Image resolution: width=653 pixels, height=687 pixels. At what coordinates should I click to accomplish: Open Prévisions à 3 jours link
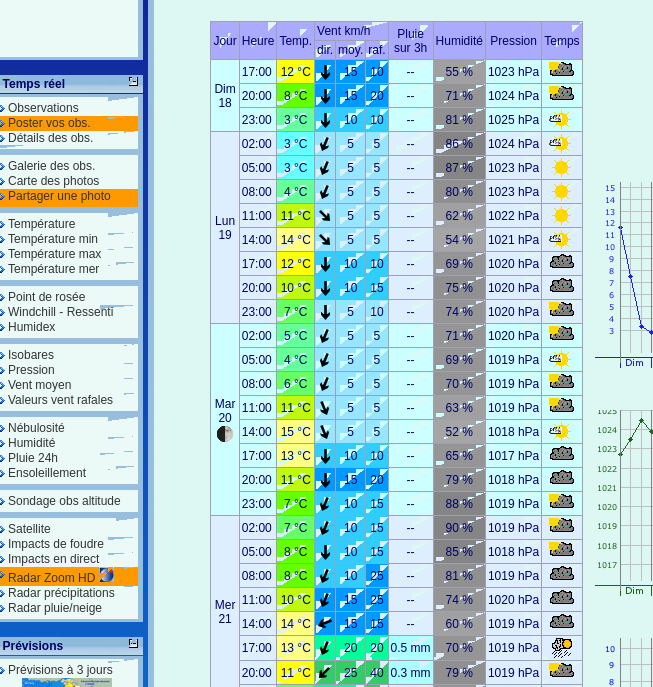coord(60,669)
